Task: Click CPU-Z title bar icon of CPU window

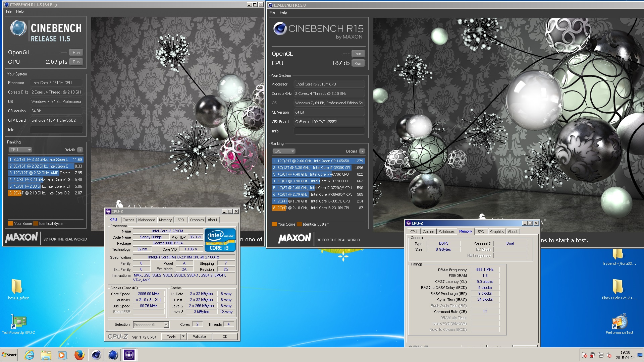Action: point(108,212)
